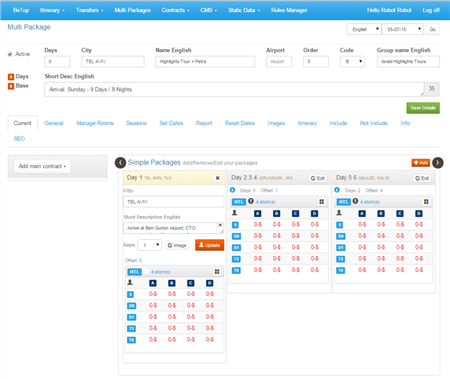Open the date dropdown showing 05-07-15
This screenshot has height=379, width=450.
point(403,29)
